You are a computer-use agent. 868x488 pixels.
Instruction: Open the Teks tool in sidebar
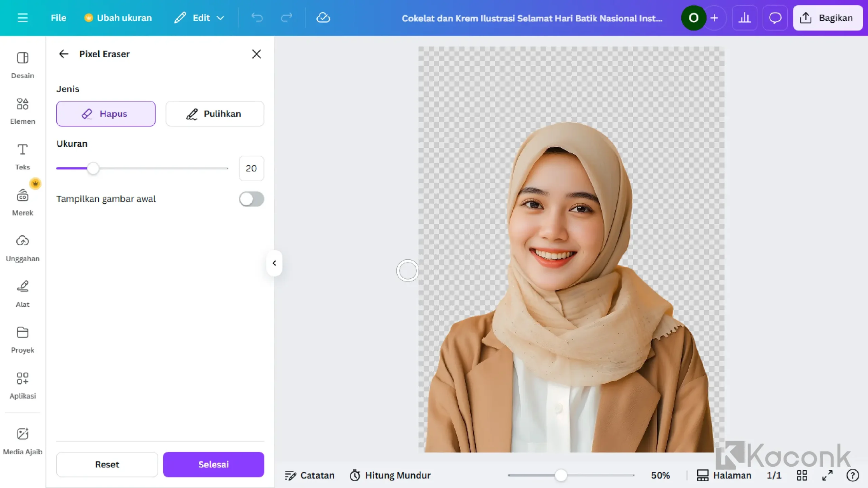(x=22, y=156)
